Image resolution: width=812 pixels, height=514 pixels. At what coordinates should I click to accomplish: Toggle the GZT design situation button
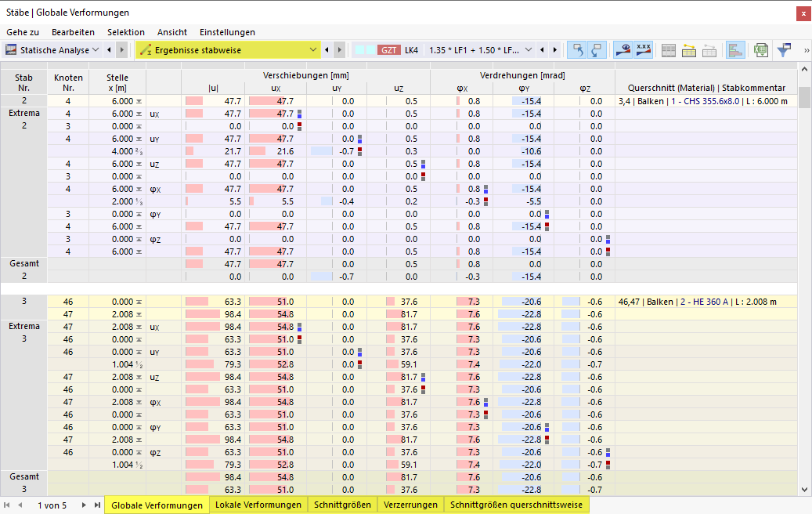pyautogui.click(x=388, y=49)
